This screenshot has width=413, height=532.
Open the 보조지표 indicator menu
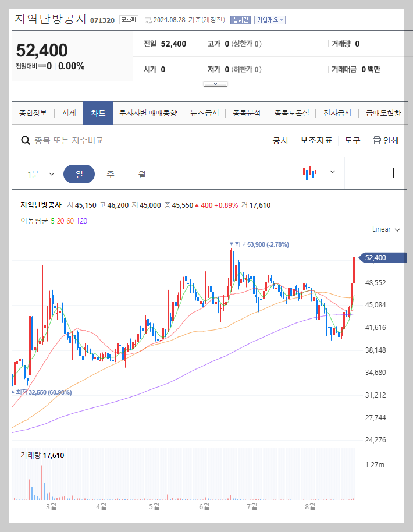tap(316, 140)
